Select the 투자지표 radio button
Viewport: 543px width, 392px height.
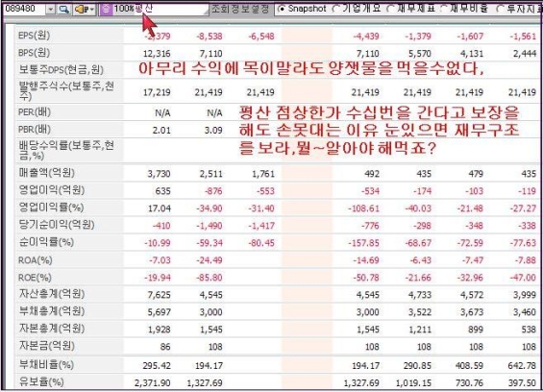point(500,9)
